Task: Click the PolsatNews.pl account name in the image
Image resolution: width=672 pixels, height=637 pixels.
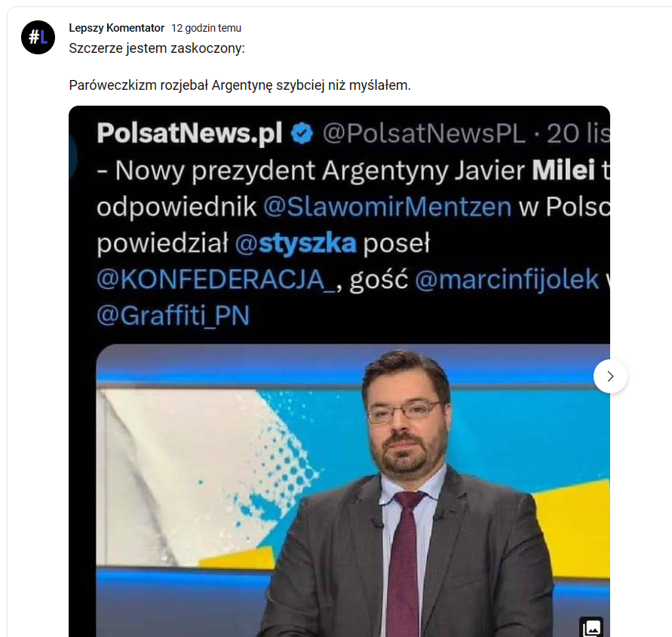Action: [x=189, y=133]
